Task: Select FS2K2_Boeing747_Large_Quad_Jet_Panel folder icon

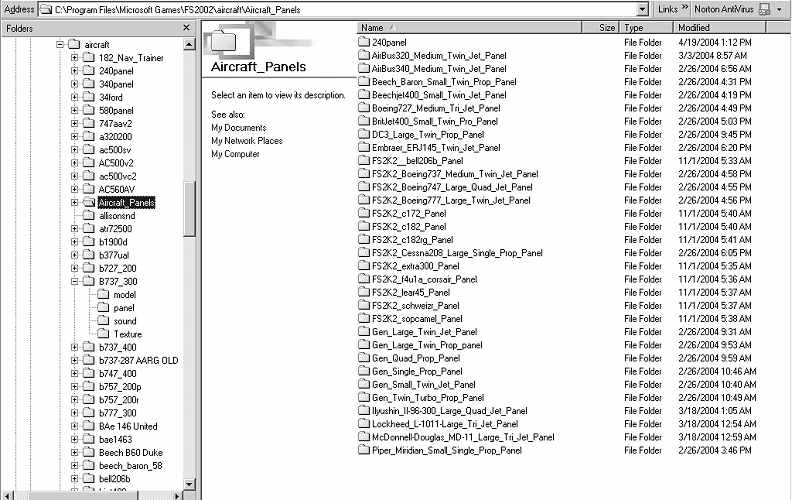Action: point(364,187)
